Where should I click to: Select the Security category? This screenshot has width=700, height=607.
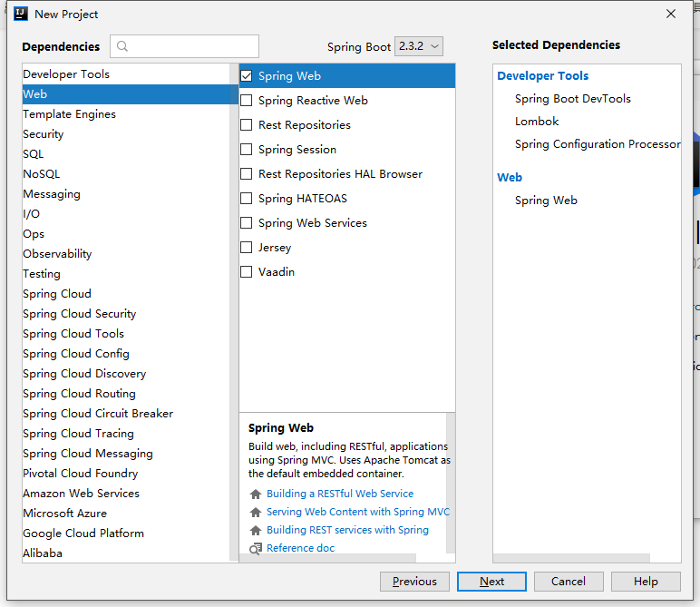click(x=44, y=134)
